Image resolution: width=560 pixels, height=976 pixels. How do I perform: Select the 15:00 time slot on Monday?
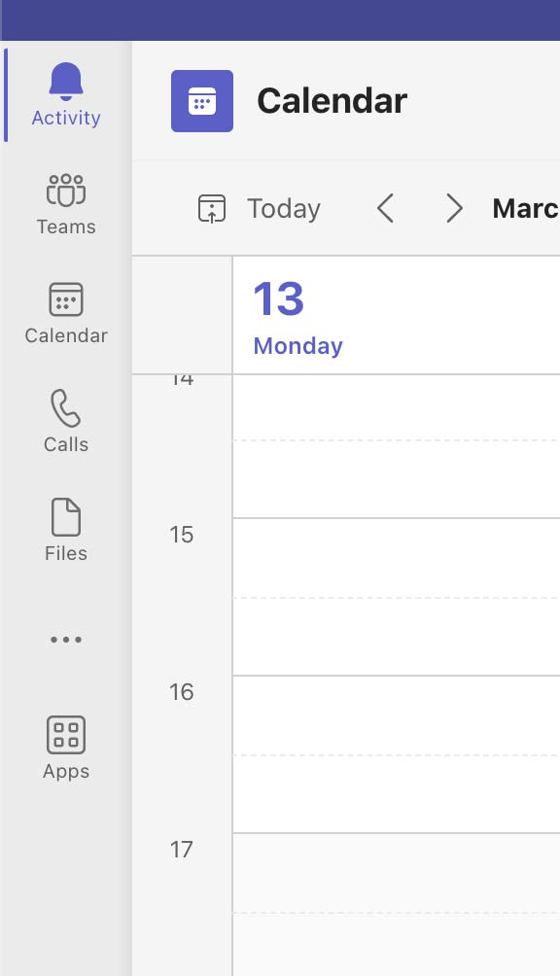tap(397, 558)
